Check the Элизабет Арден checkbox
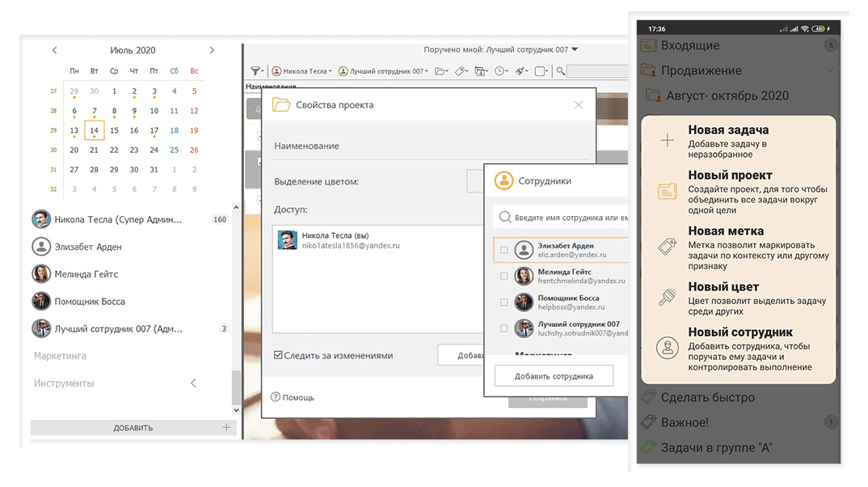The image size is (868, 487). coord(504,250)
